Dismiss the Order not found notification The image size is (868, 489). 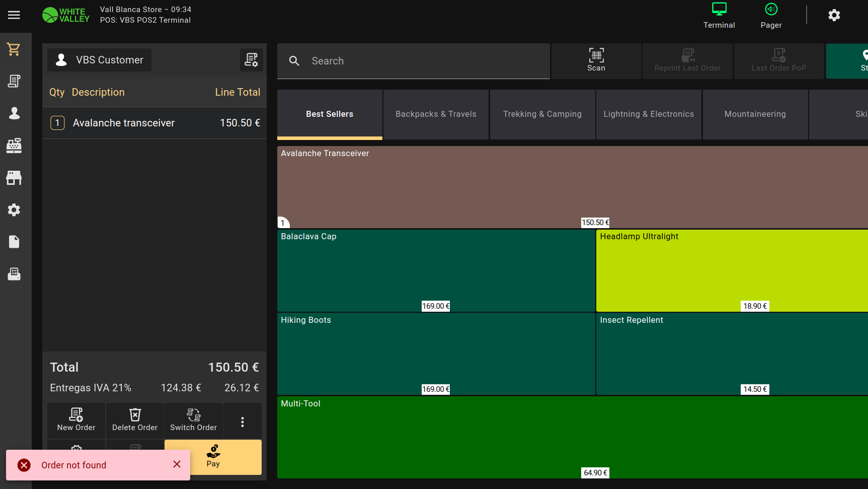click(177, 464)
